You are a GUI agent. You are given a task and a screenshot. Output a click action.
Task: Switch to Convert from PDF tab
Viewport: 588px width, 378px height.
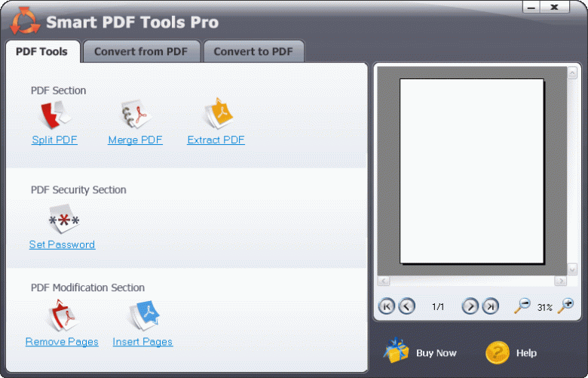[x=142, y=52]
